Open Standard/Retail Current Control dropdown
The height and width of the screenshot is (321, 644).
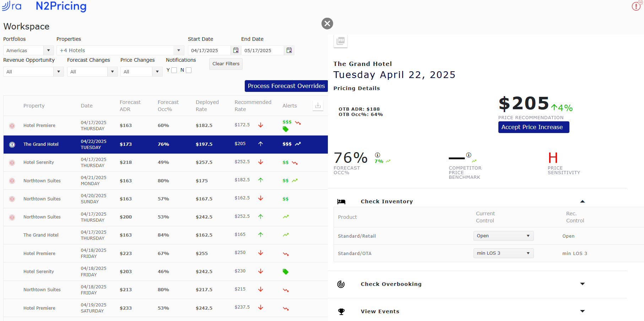tap(503, 236)
